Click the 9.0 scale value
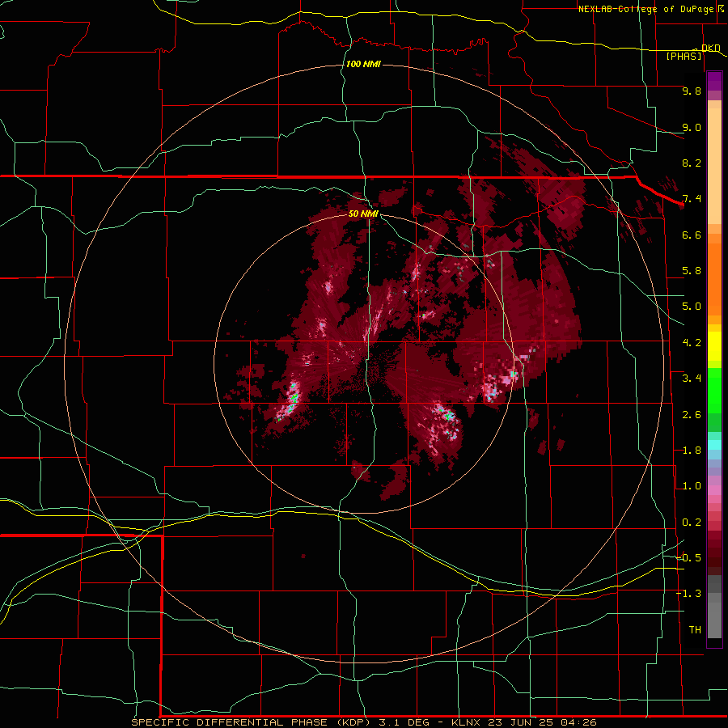 [692, 127]
